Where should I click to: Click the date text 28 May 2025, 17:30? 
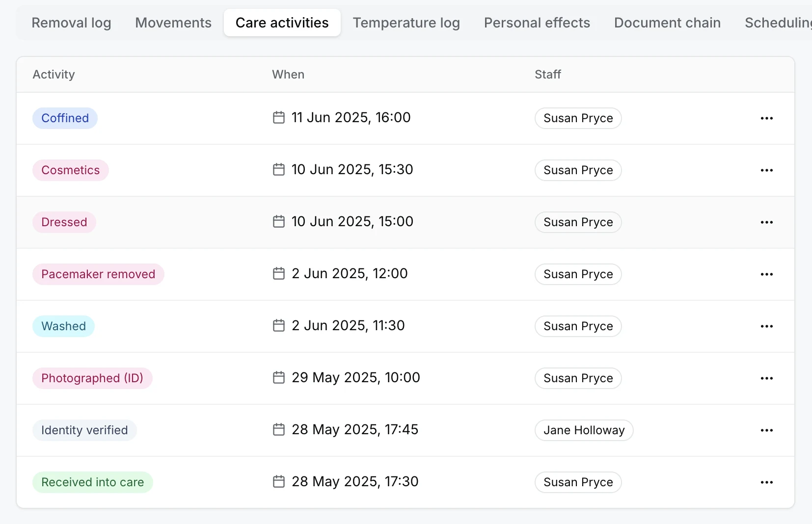tap(355, 482)
